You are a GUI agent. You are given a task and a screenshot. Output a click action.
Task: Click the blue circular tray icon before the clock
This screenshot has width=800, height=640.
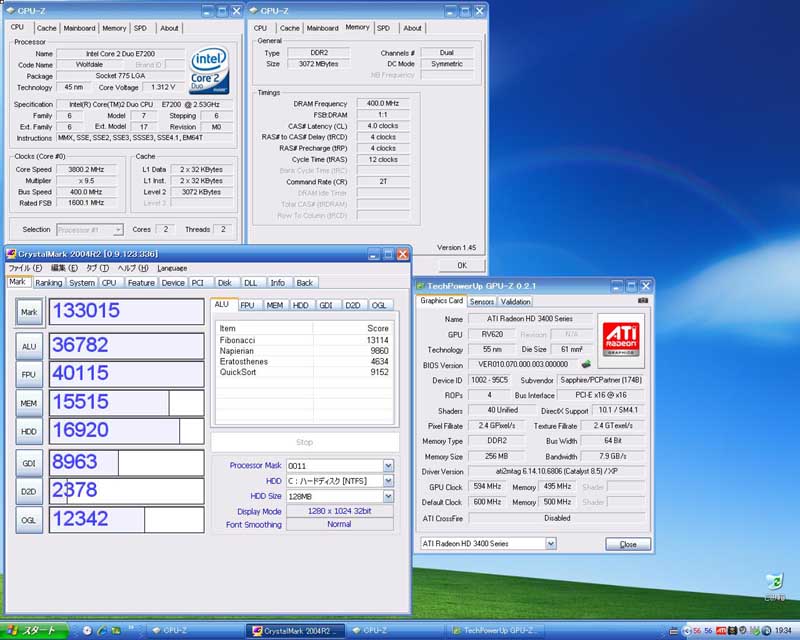tap(766, 631)
